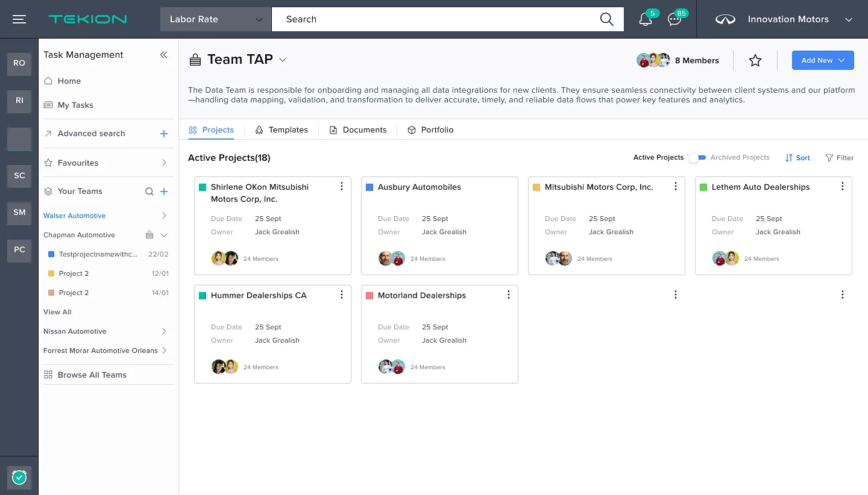Open the Filter options
The width and height of the screenshot is (868, 495).
click(x=840, y=158)
